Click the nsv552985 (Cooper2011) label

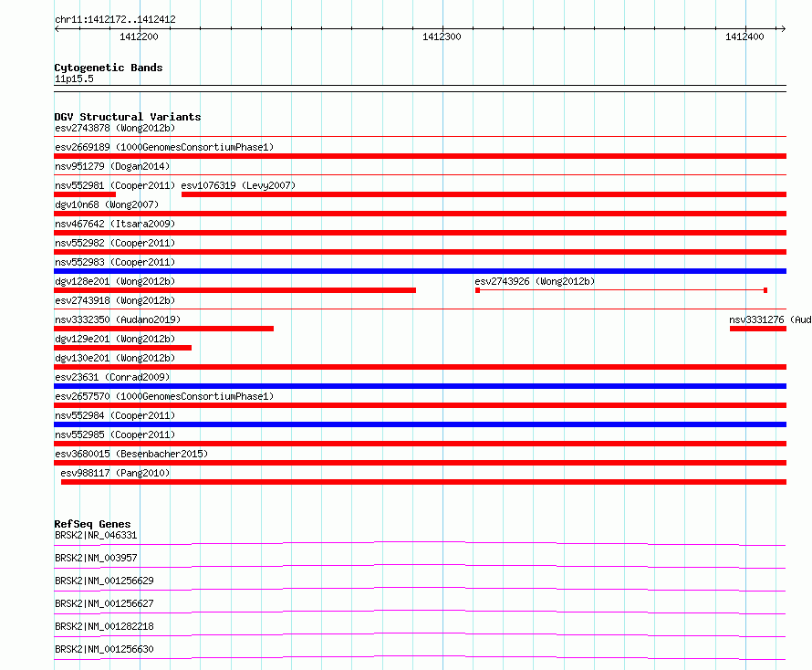click(x=115, y=434)
